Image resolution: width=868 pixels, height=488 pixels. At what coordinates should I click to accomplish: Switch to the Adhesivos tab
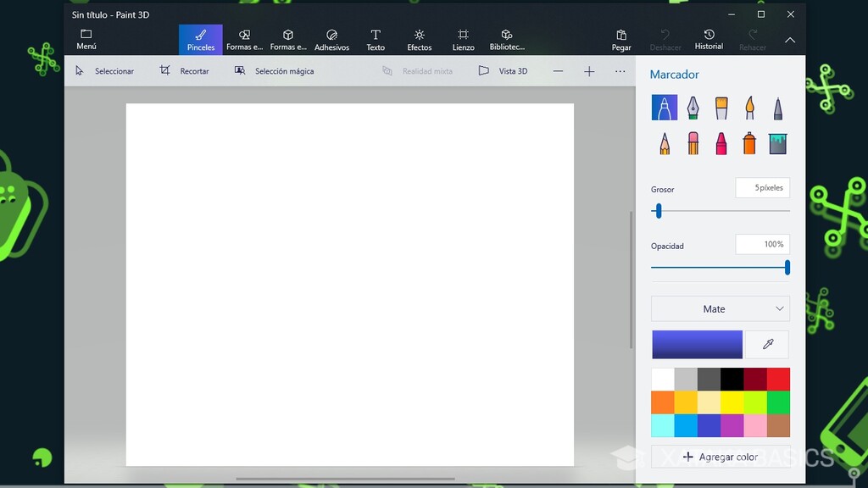click(331, 39)
